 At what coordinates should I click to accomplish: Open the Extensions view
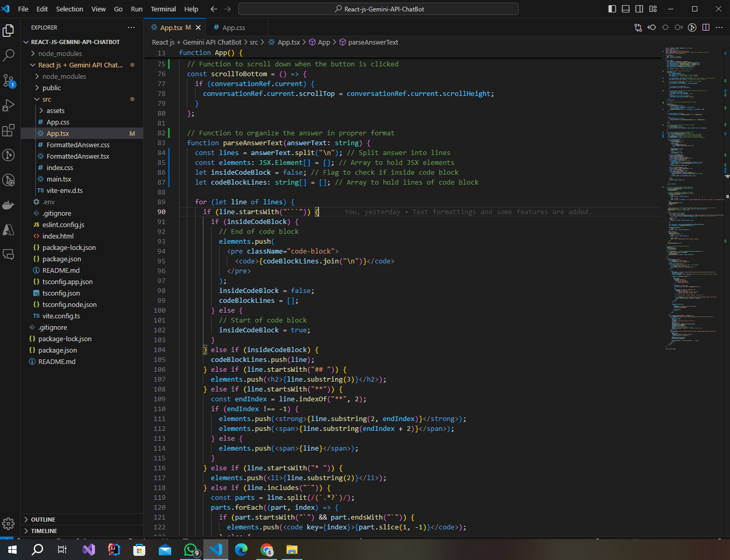pyautogui.click(x=8, y=130)
